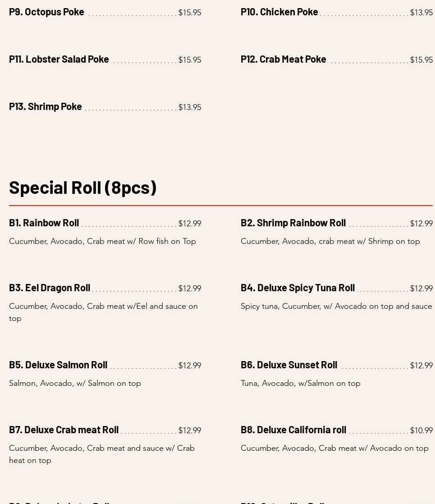Open B2. Shrimp Rainbow Roll
435x504 pixels.
293,223
